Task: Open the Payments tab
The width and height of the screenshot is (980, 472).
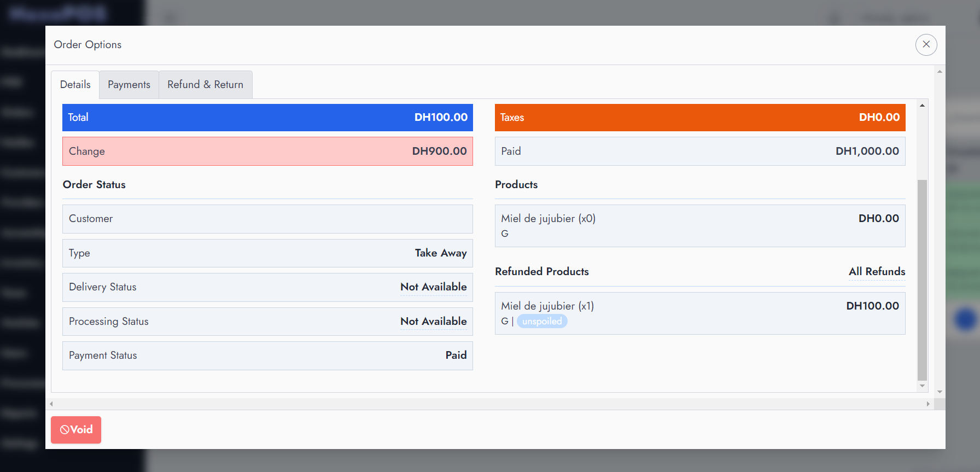Action: pyautogui.click(x=129, y=85)
